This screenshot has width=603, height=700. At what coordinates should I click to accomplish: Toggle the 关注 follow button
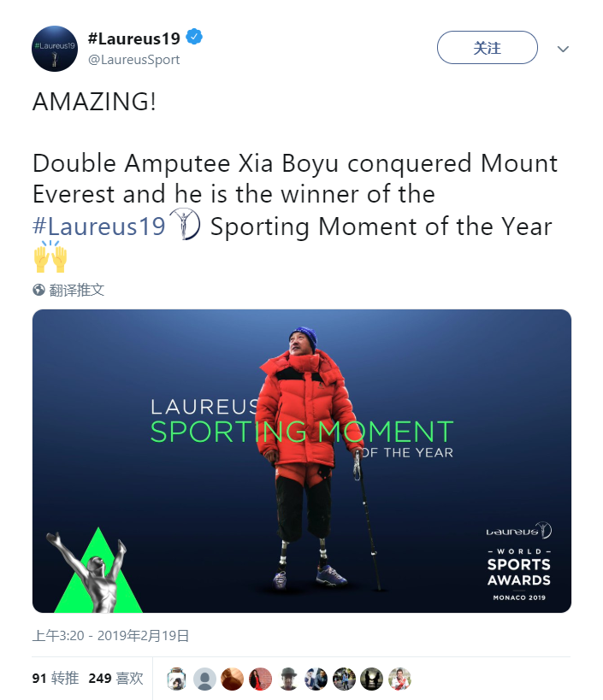(x=487, y=48)
